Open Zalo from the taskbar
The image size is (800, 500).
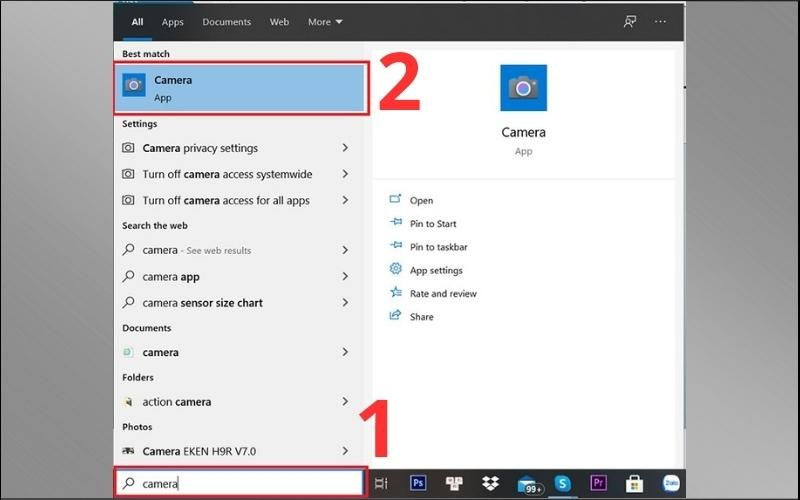coord(669,483)
